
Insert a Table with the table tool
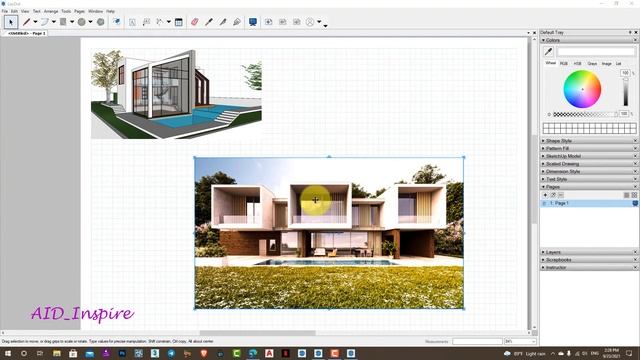(178, 22)
